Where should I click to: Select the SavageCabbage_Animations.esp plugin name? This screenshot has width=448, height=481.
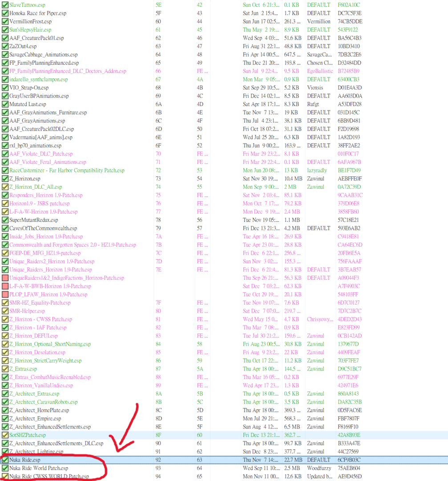tap(44, 55)
